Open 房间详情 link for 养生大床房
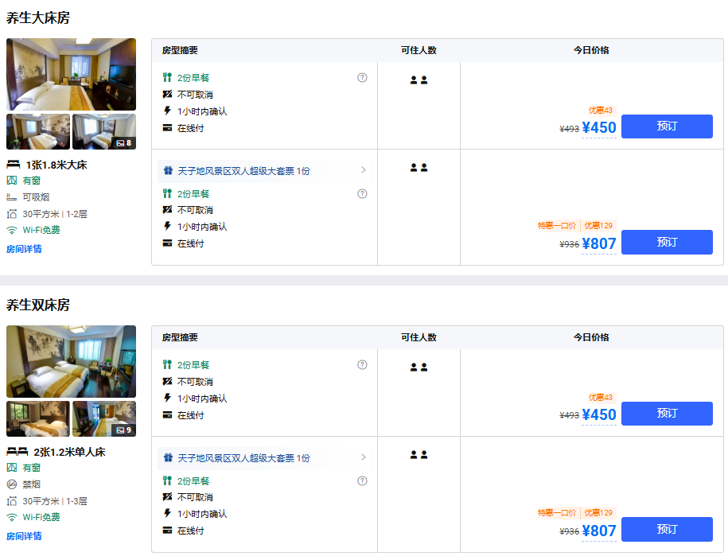Image resolution: width=728 pixels, height=560 pixels. (x=24, y=249)
